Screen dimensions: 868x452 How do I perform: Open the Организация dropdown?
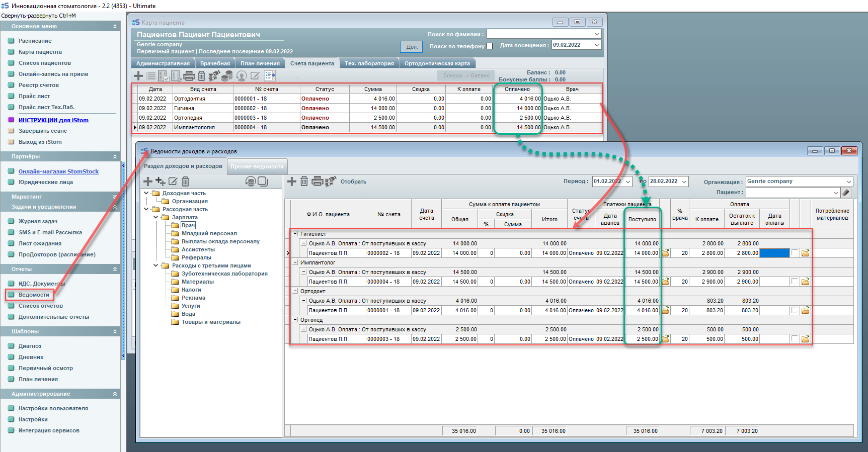coord(849,182)
